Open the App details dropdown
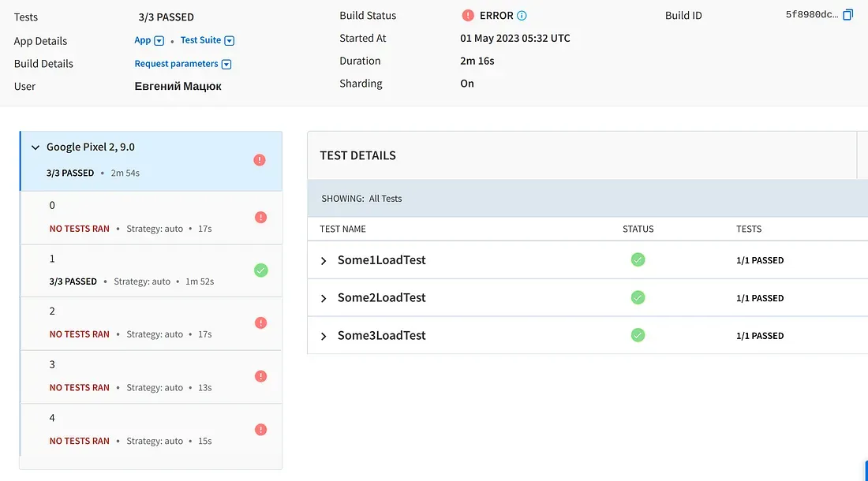 pyautogui.click(x=149, y=40)
